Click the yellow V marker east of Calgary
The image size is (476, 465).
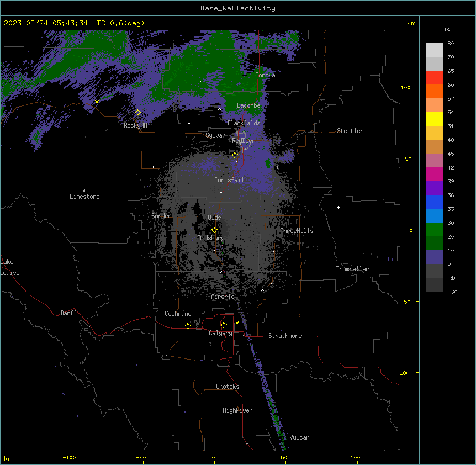pos(237,323)
